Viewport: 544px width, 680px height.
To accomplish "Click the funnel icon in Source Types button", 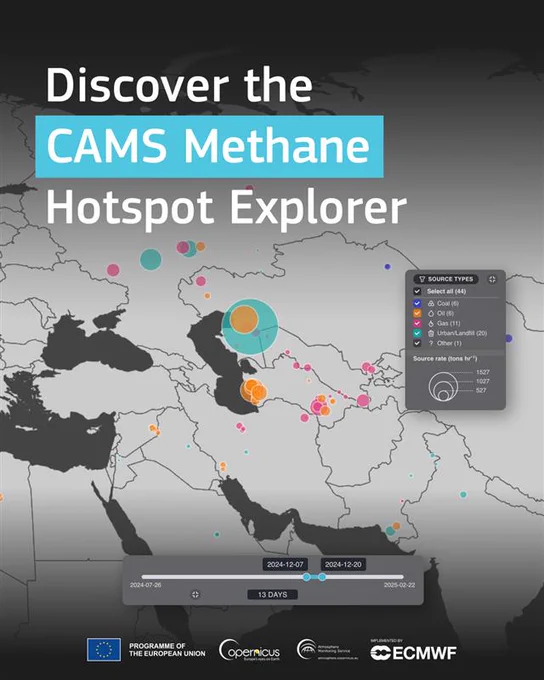I will (x=422, y=279).
